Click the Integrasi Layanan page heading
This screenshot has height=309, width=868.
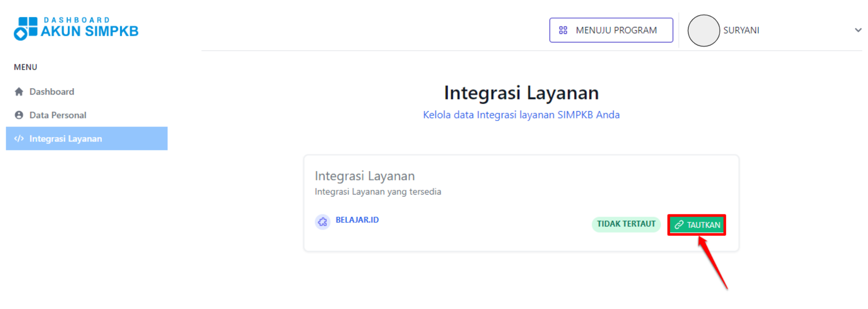click(x=521, y=93)
